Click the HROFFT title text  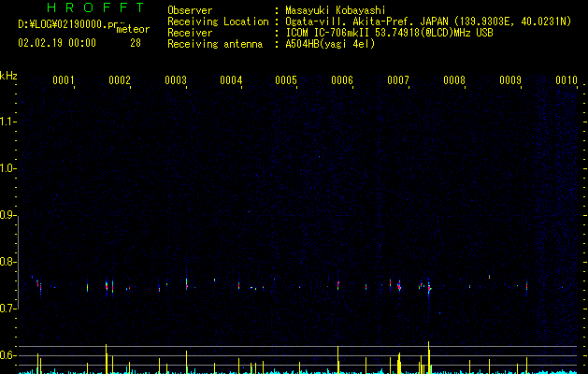pos(95,7)
